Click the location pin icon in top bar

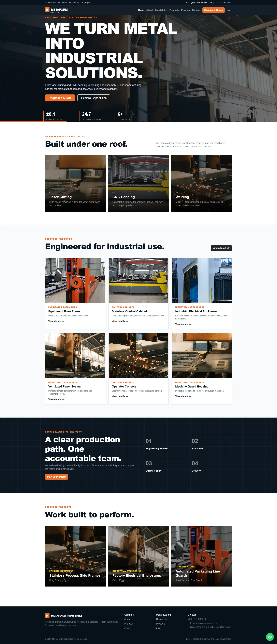46,3
